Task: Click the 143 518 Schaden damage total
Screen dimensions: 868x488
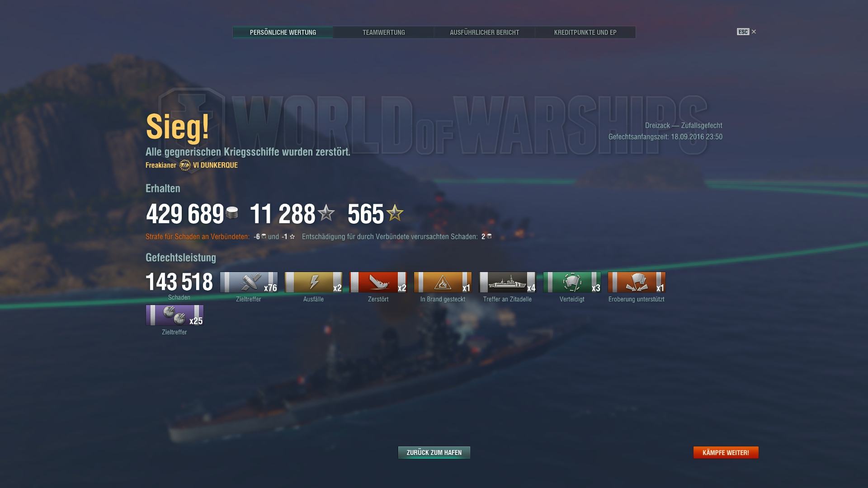Action: (179, 286)
